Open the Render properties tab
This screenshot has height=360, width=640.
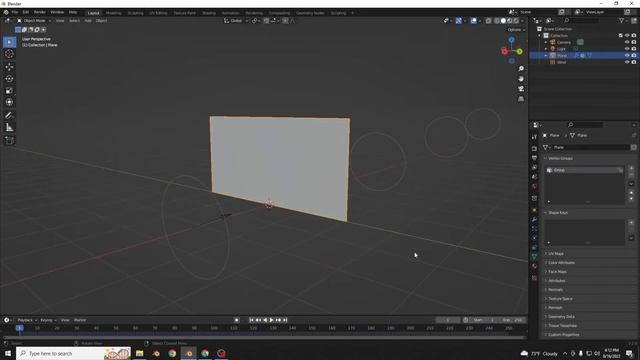[x=534, y=149]
